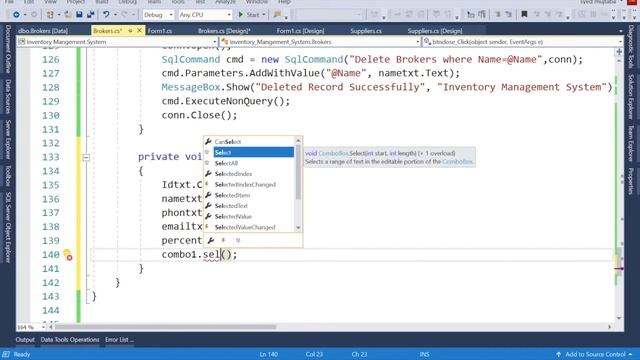Image resolution: width=640 pixels, height=360 pixels.
Task: Open the Undo history dropdown arrow
Action: pos(115,15)
